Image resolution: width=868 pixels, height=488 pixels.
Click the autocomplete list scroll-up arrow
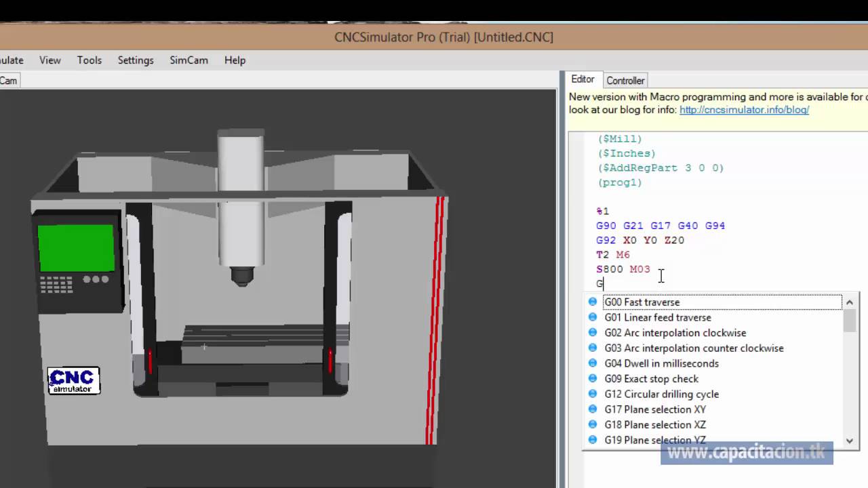850,302
